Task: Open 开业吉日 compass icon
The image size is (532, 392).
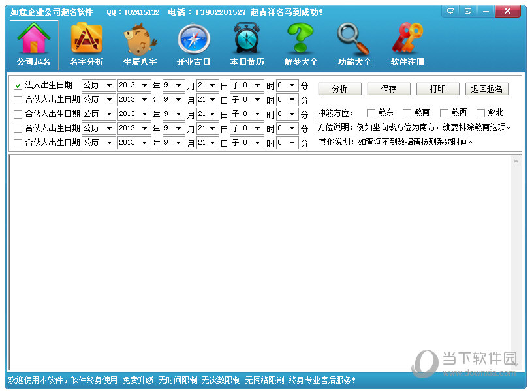Action: coord(193,45)
